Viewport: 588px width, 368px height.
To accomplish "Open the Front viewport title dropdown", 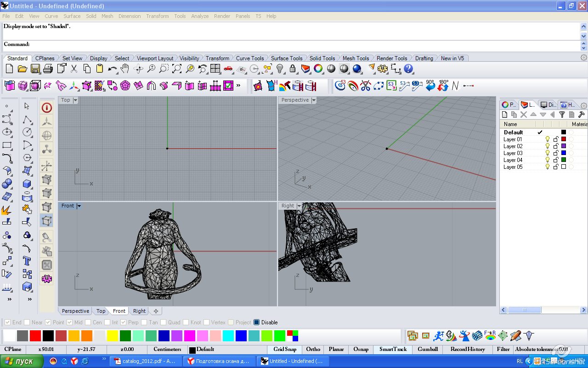I will [x=79, y=206].
